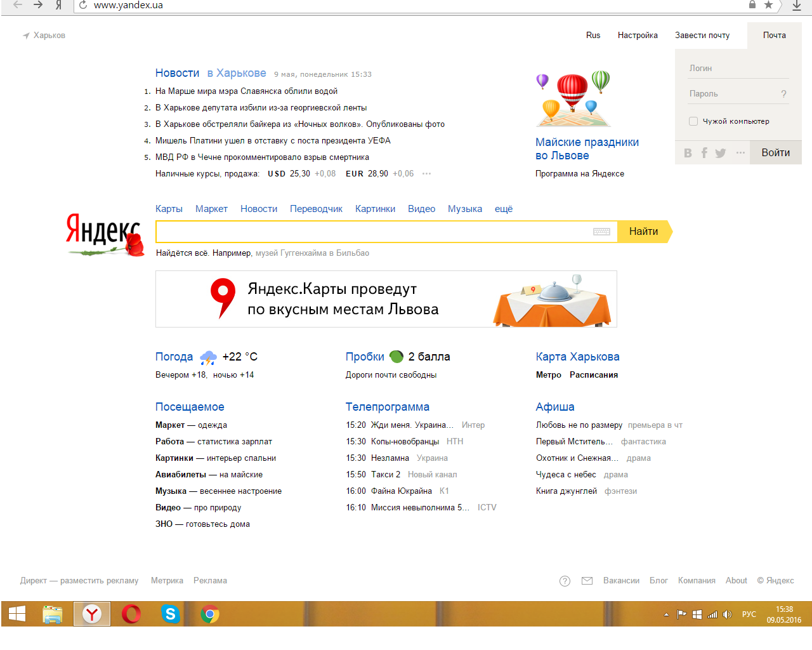
Task: Open the feedback envelope icon in footer
Action: 587,581
